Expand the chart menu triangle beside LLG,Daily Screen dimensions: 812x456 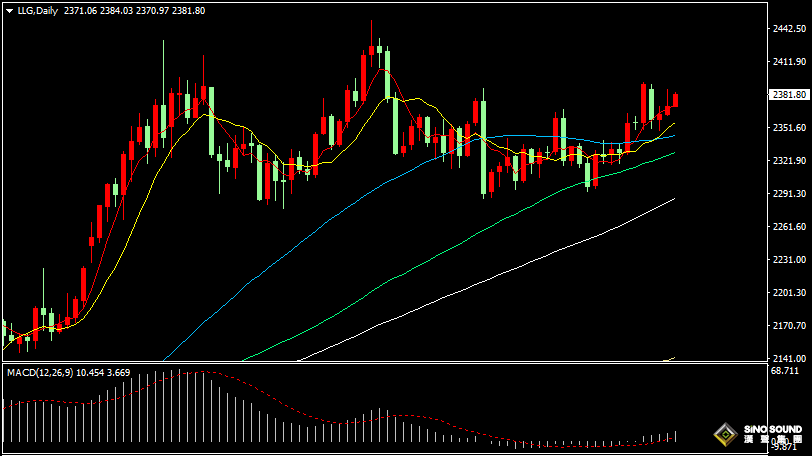click(x=9, y=10)
